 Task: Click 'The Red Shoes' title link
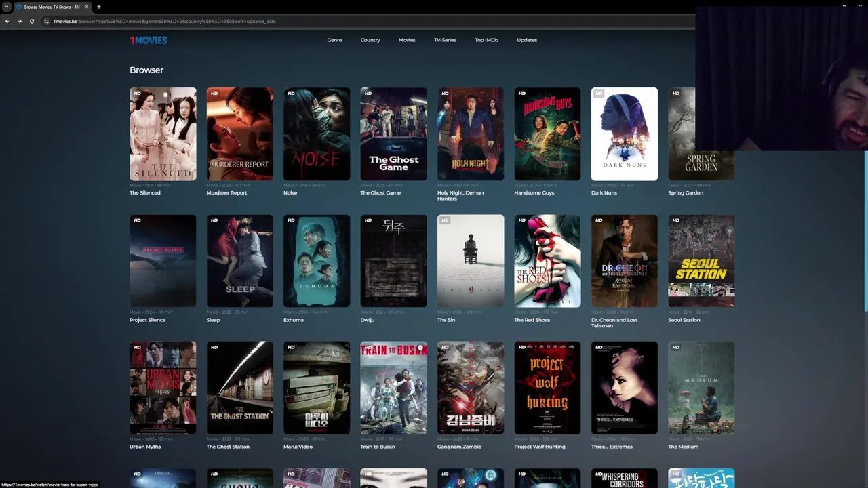click(x=532, y=320)
